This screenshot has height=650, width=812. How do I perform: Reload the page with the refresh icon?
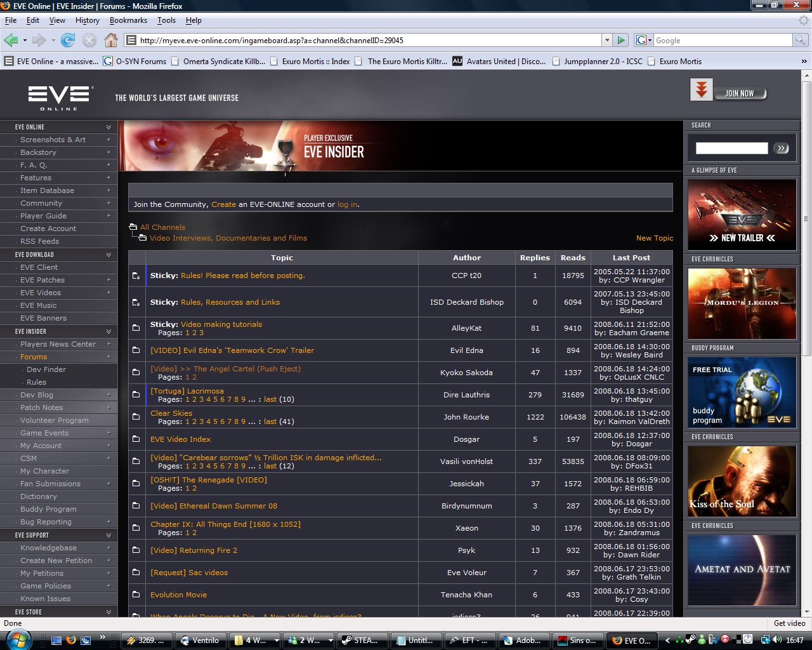[x=68, y=40]
